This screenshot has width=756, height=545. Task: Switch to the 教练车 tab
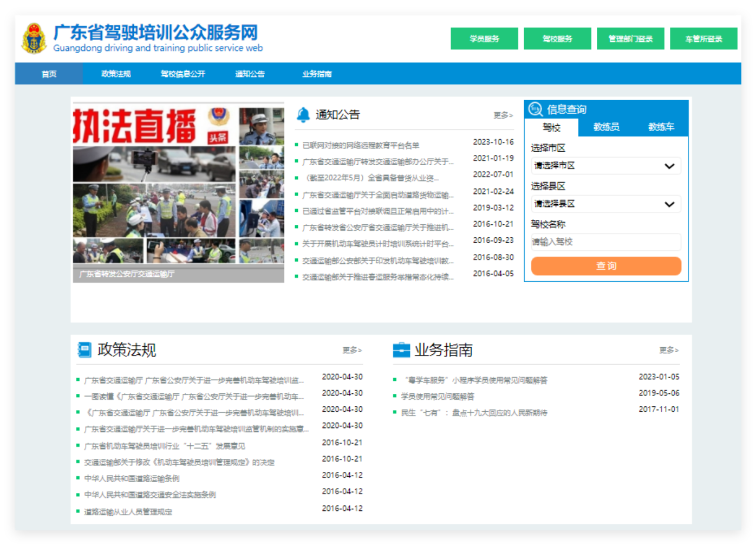(x=662, y=127)
